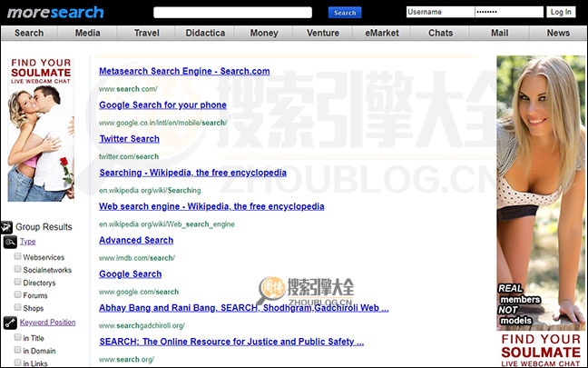Viewport: 588px width, 368px height.
Task: Click the Type magnifier icon
Action: [10, 242]
